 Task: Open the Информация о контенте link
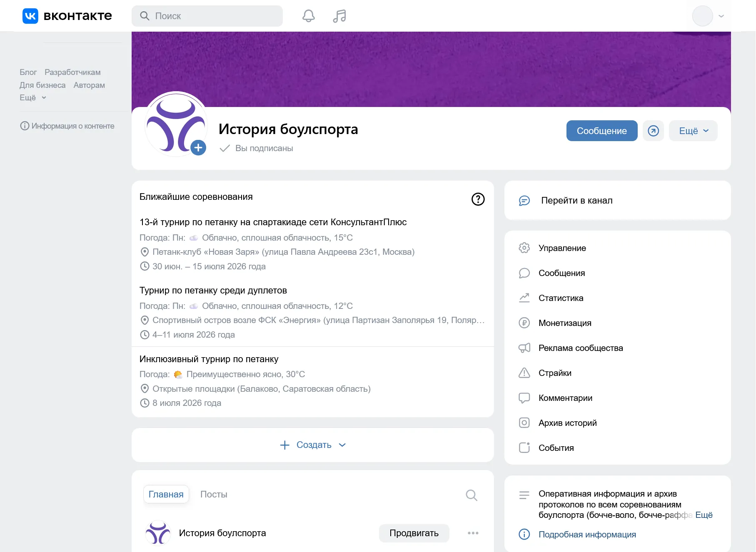[x=73, y=126]
